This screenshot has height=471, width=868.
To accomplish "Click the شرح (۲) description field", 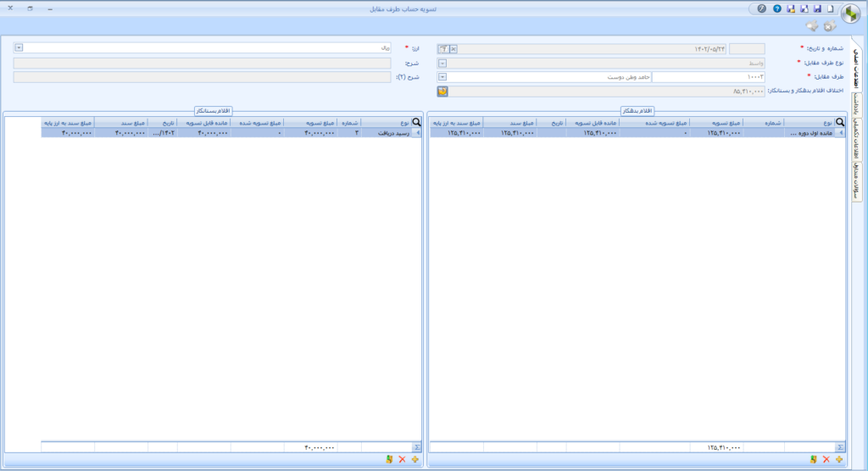I will [x=202, y=77].
